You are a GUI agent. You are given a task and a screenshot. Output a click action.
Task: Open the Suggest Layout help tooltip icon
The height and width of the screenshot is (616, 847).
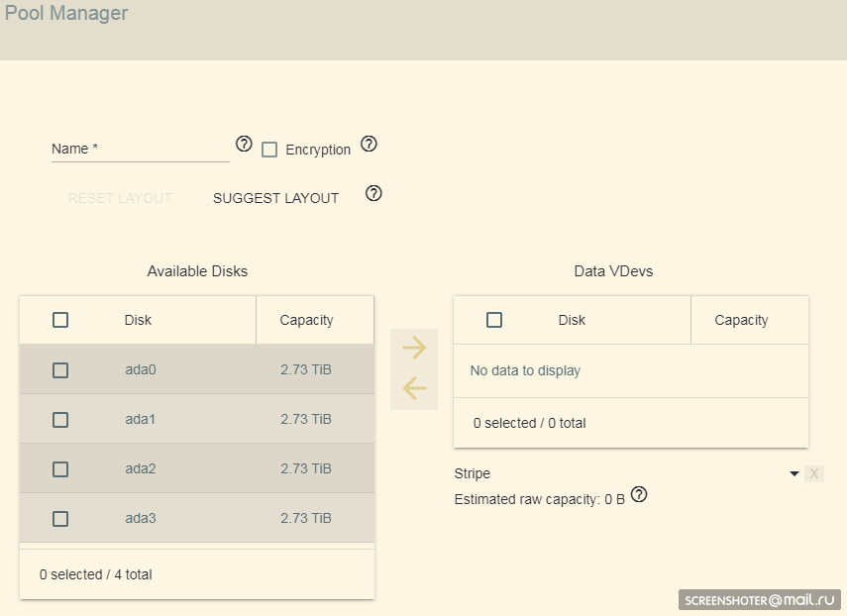373,193
